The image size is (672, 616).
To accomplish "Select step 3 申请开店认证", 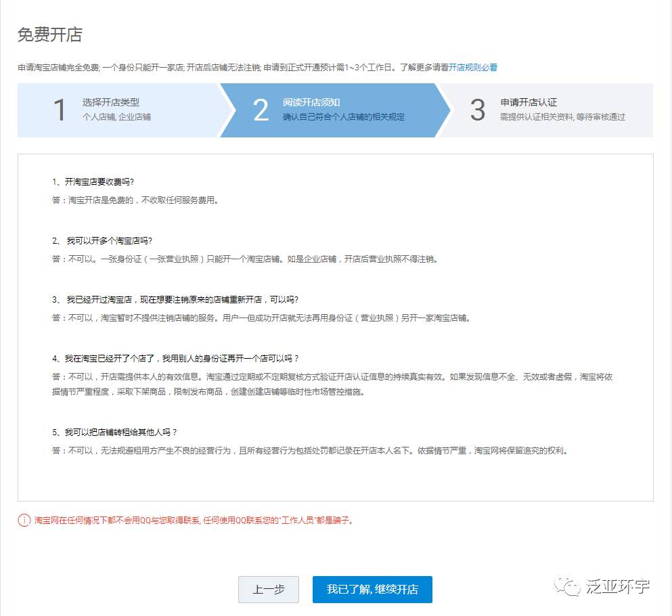I will 546,110.
